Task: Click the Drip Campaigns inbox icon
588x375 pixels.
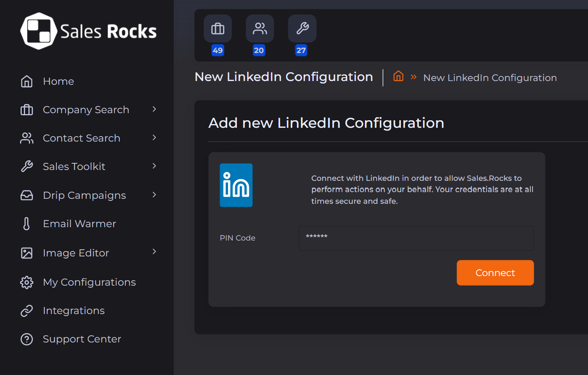Action: (x=27, y=195)
